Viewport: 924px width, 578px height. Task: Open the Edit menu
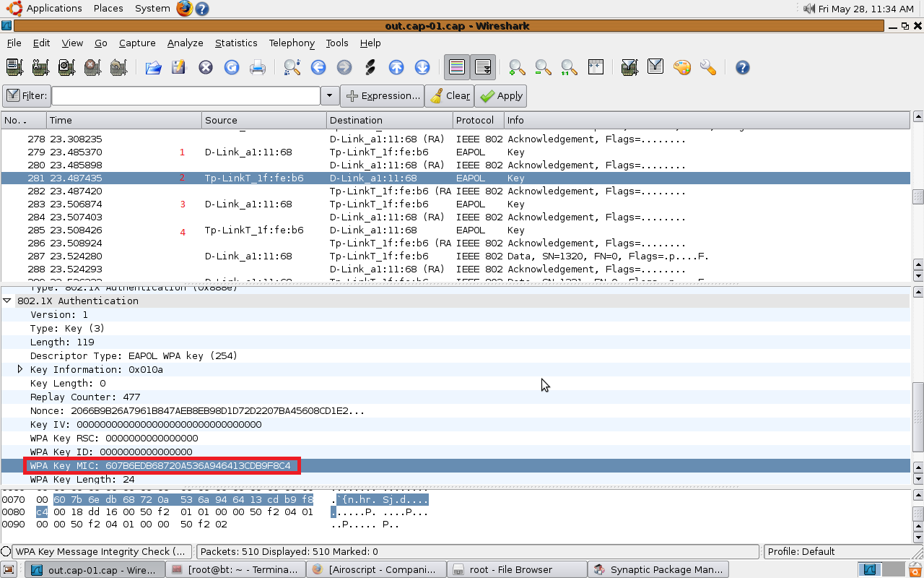point(42,43)
